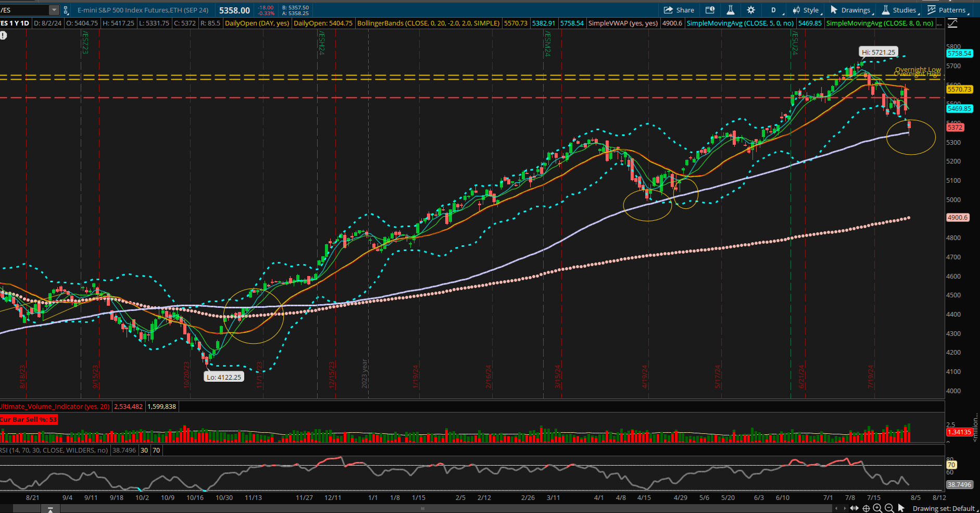Expand the hidden studies ellipsis

[x=939, y=23]
